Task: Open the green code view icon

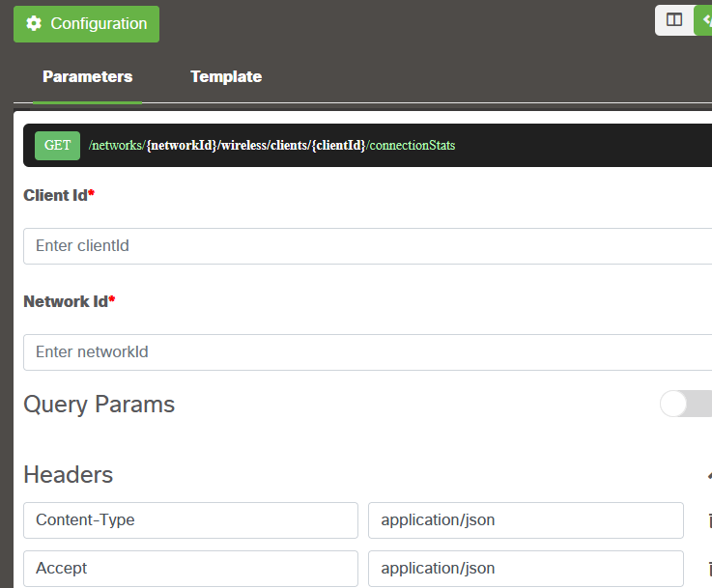Action: (x=704, y=20)
